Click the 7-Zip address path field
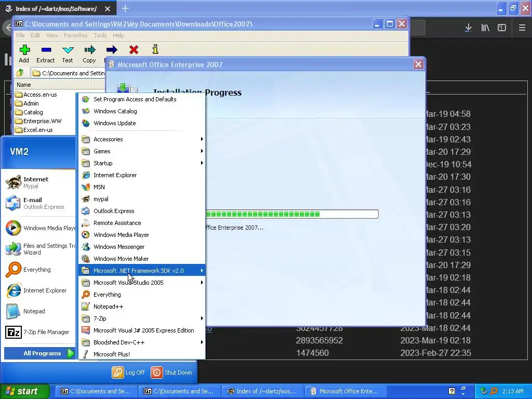This screenshot has width=532, height=399. [68, 73]
